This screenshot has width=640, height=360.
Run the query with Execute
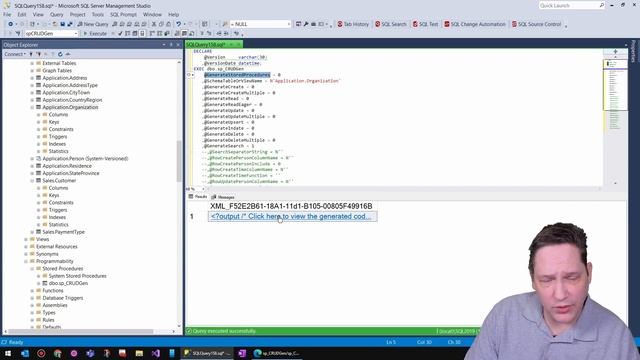[x=95, y=33]
